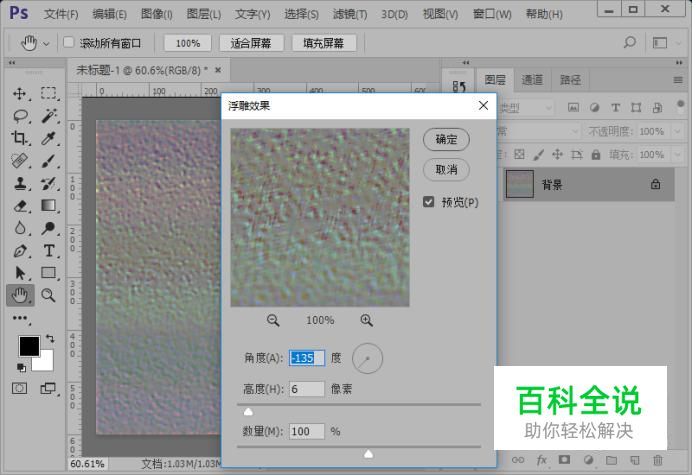Viewport: 692px width, 475px height.
Task: Toggle text layer filter icon
Action: (615, 107)
